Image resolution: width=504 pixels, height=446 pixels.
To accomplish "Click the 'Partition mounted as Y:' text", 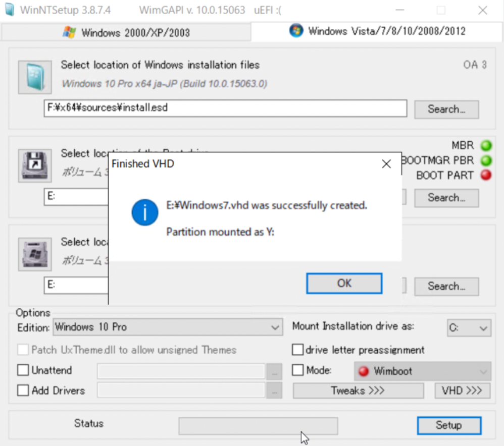I will coord(220,232).
